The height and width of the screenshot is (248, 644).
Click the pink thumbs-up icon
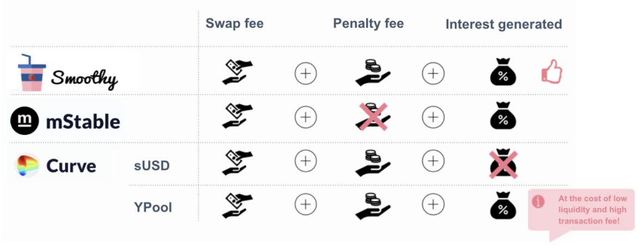click(552, 72)
